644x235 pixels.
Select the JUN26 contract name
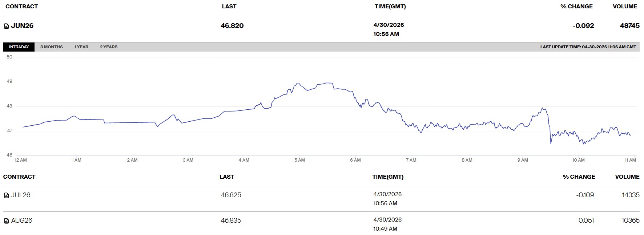tap(22, 26)
